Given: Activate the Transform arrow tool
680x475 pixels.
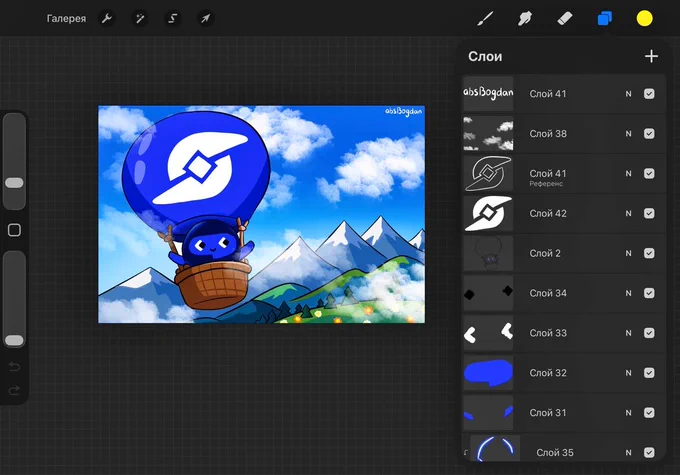Looking at the screenshot, I should tap(206, 19).
